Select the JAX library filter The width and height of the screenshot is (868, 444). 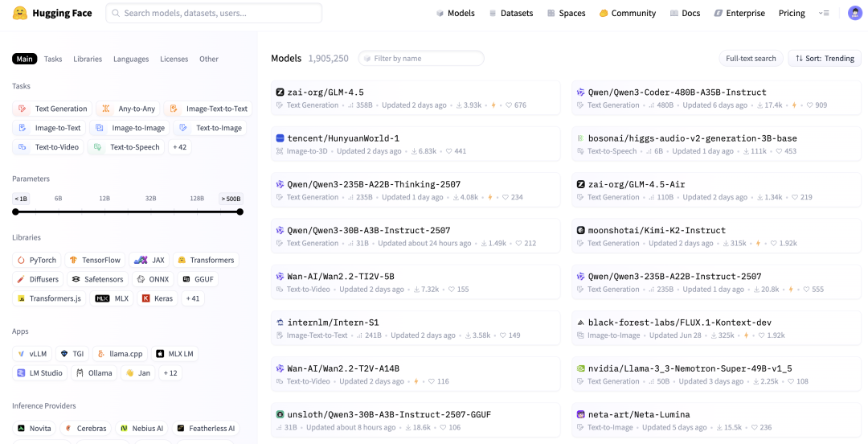149,260
